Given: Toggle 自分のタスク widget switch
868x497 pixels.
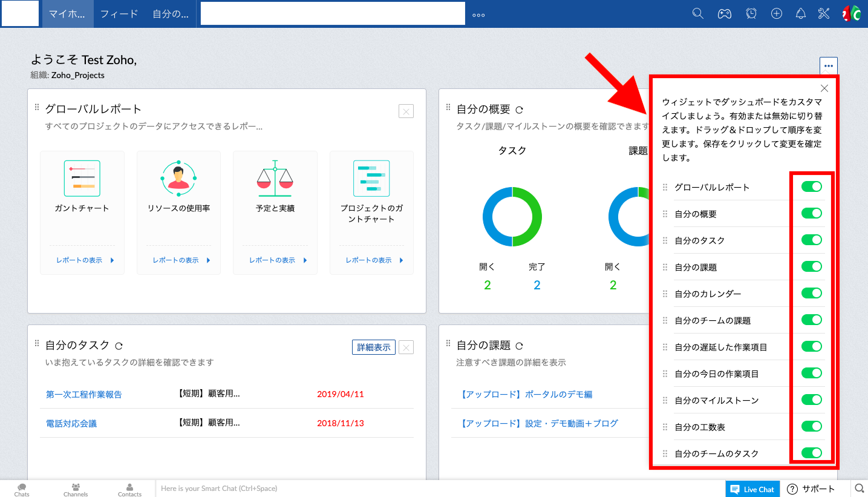Looking at the screenshot, I should (x=812, y=240).
